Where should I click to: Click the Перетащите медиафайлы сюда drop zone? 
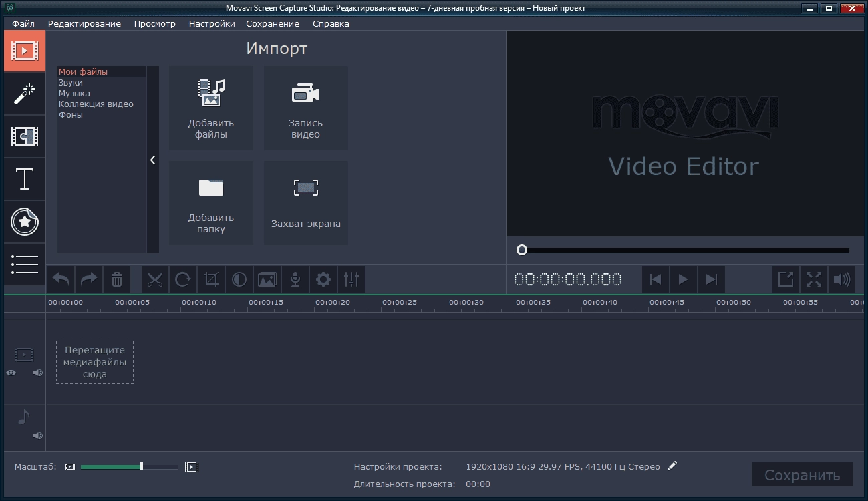coord(95,361)
